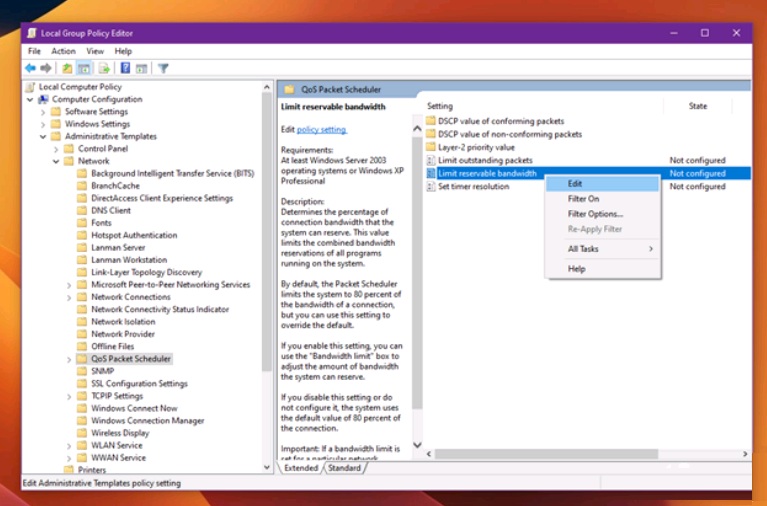This screenshot has height=506, width=767.
Task: Click the Filter funnel toolbar icon
Action: coord(163,69)
